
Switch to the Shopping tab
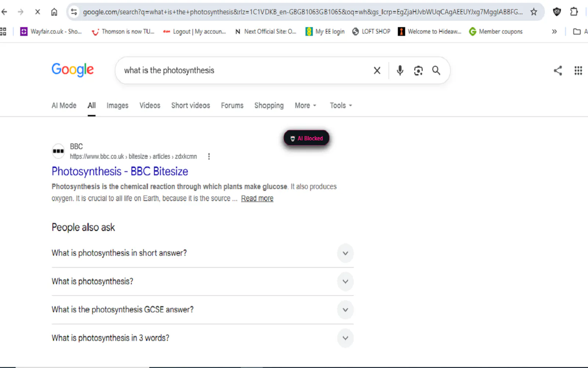tap(269, 106)
